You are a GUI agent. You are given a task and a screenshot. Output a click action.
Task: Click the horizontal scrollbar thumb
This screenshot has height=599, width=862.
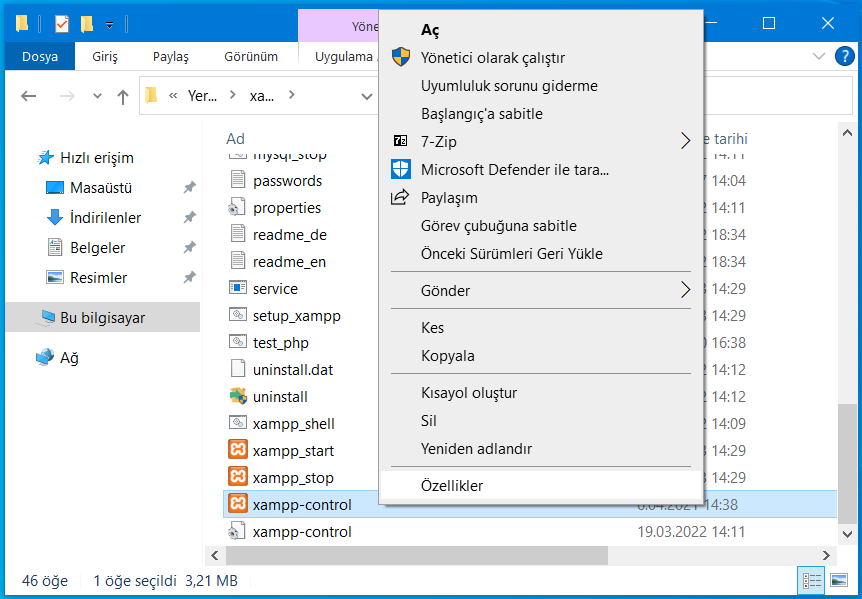pyautogui.click(x=417, y=555)
